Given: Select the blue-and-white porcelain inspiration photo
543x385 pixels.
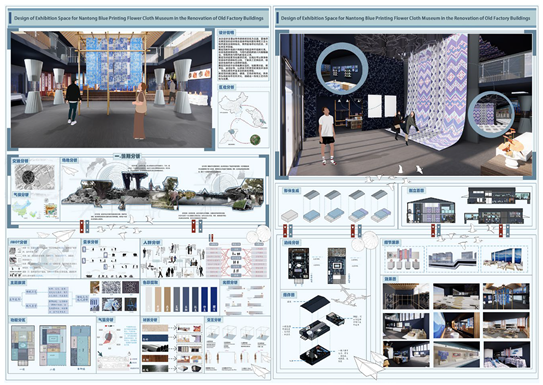Looking at the screenshot, I should pyautogui.click(x=112, y=304).
